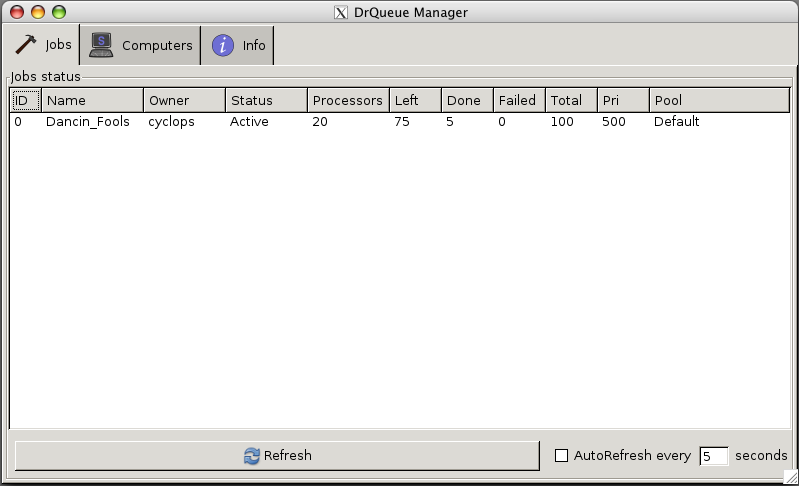Click the 20 processors cell
Viewport: 799px width, 486px height.
coord(319,122)
